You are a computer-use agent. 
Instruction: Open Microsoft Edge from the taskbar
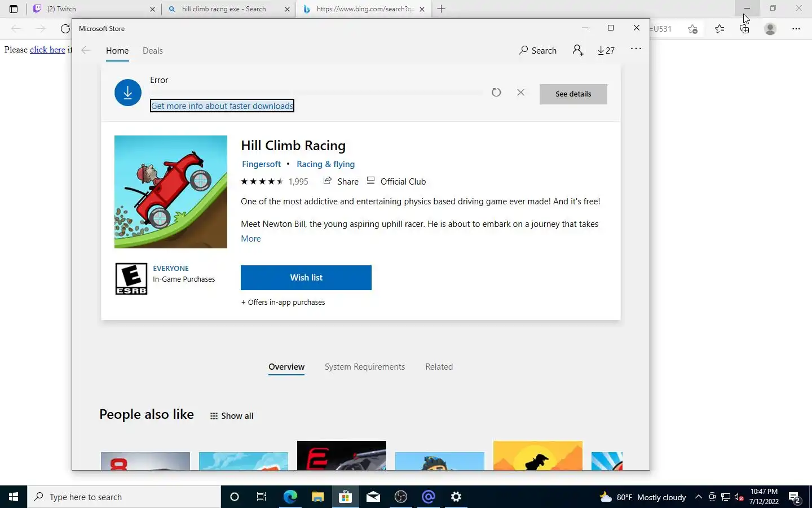pyautogui.click(x=290, y=497)
